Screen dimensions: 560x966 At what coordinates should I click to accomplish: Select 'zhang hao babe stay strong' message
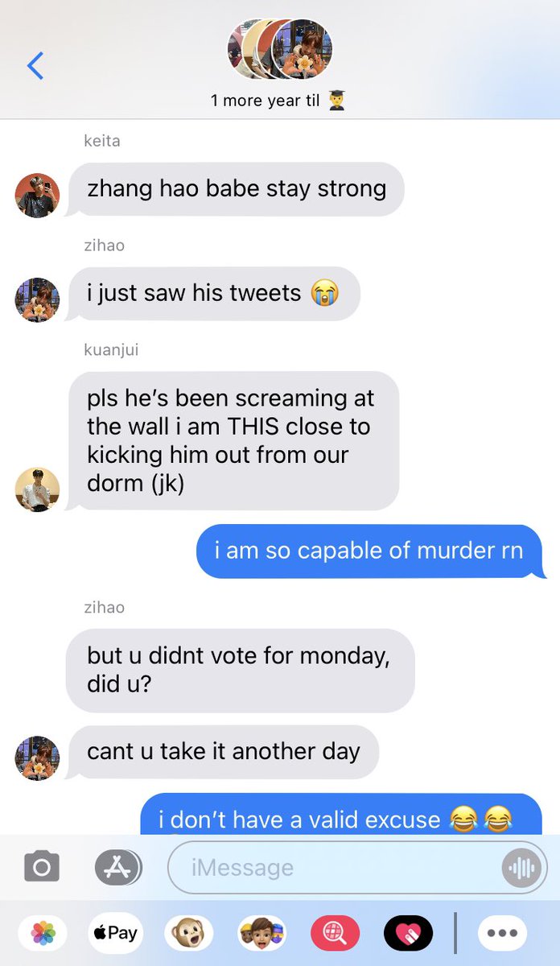[x=236, y=190]
